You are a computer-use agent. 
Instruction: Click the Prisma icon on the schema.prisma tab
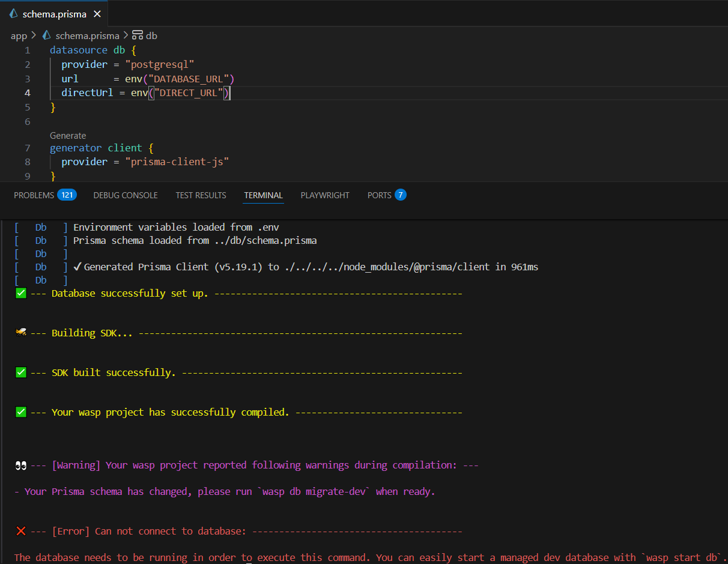(13, 14)
